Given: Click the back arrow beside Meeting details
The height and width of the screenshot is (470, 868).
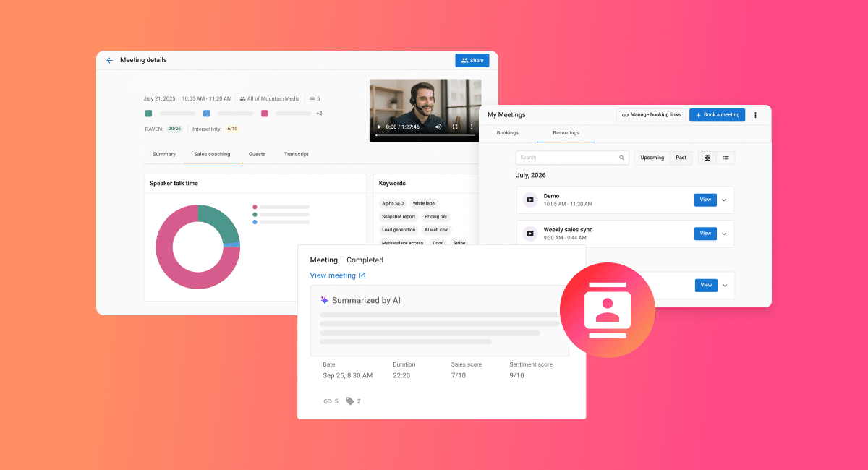Looking at the screenshot, I should click(x=110, y=61).
